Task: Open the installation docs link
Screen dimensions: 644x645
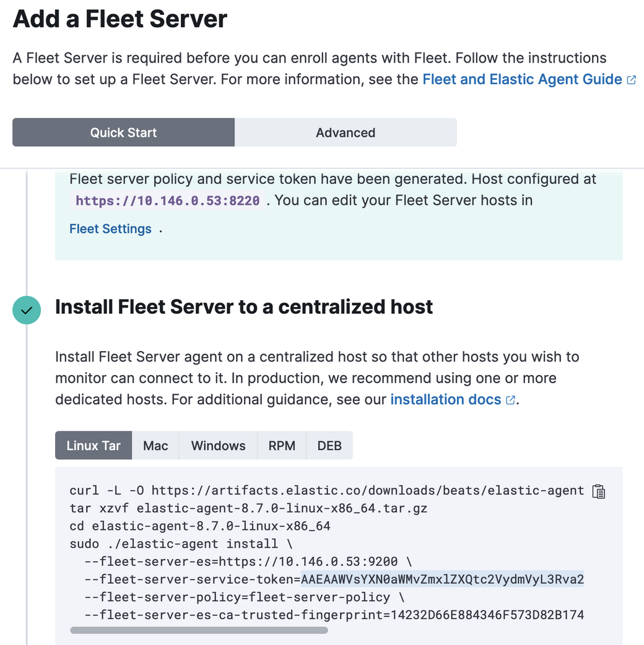Action: pos(445,400)
